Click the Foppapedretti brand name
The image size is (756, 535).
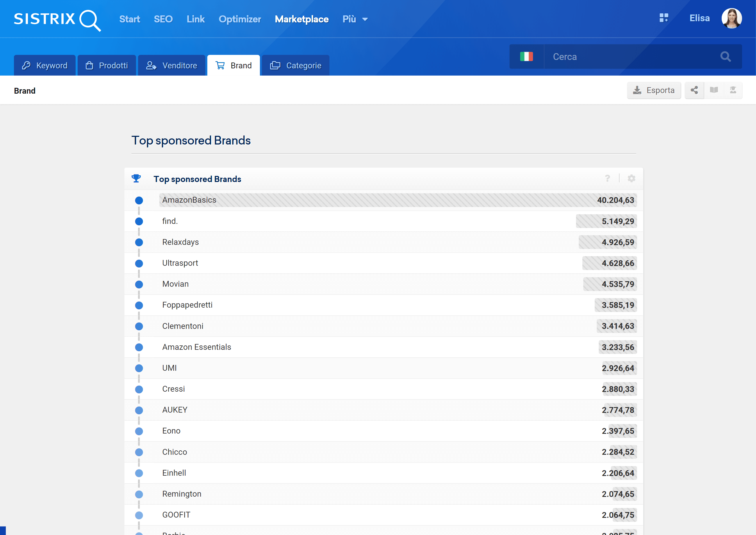pos(187,305)
